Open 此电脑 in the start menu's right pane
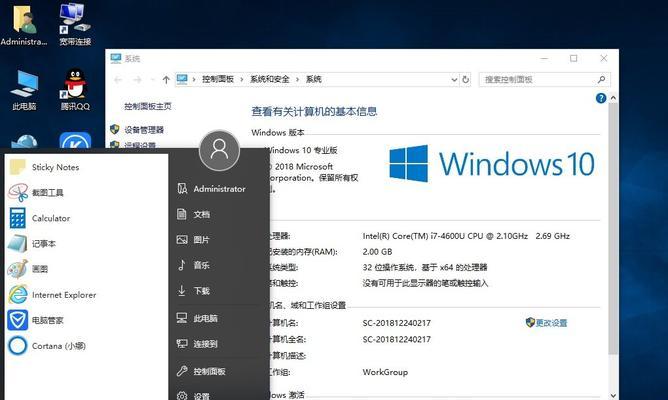 (x=197, y=318)
